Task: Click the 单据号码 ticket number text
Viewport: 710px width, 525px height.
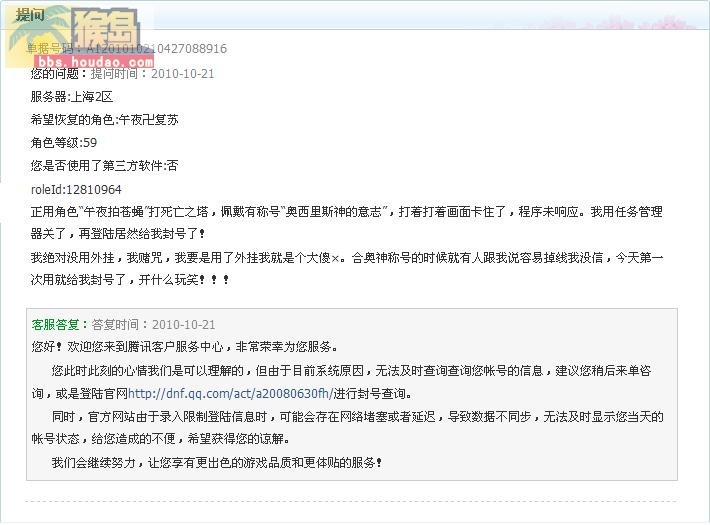Action: (127, 48)
